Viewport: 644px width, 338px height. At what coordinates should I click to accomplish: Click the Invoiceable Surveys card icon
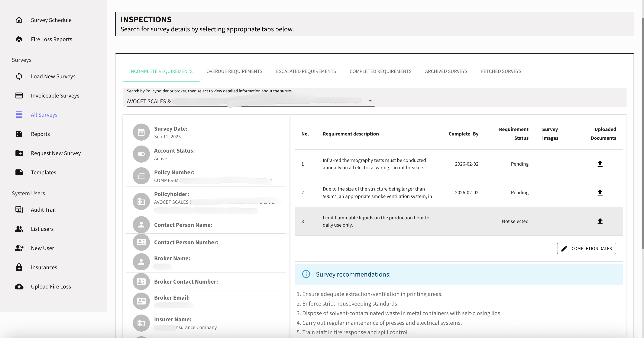click(19, 96)
